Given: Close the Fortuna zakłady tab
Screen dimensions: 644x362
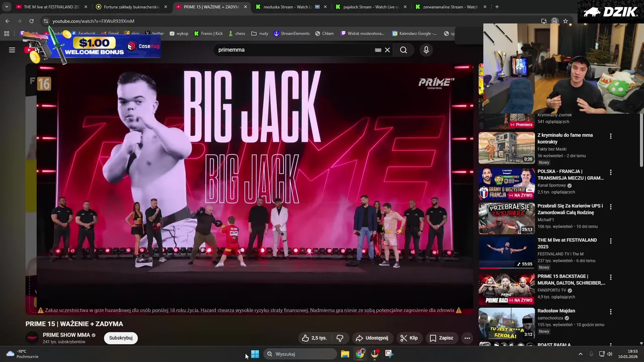Looking at the screenshot, I should coord(166,7).
